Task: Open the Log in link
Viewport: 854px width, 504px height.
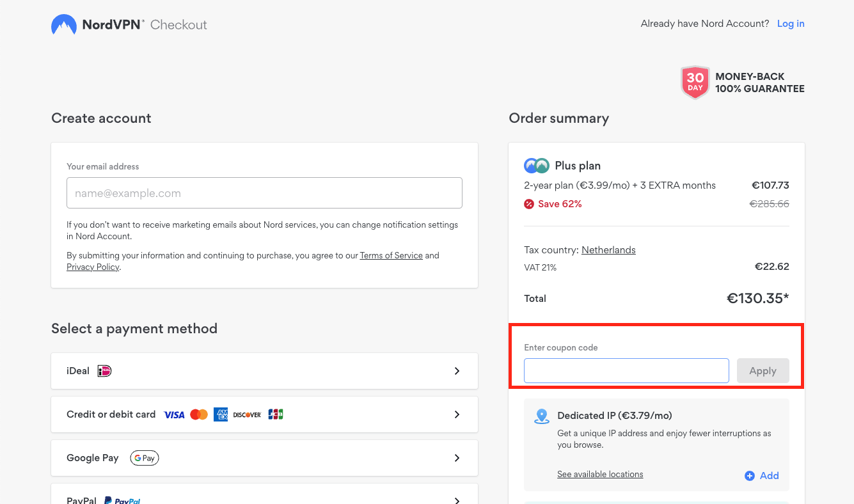Action: (791, 24)
